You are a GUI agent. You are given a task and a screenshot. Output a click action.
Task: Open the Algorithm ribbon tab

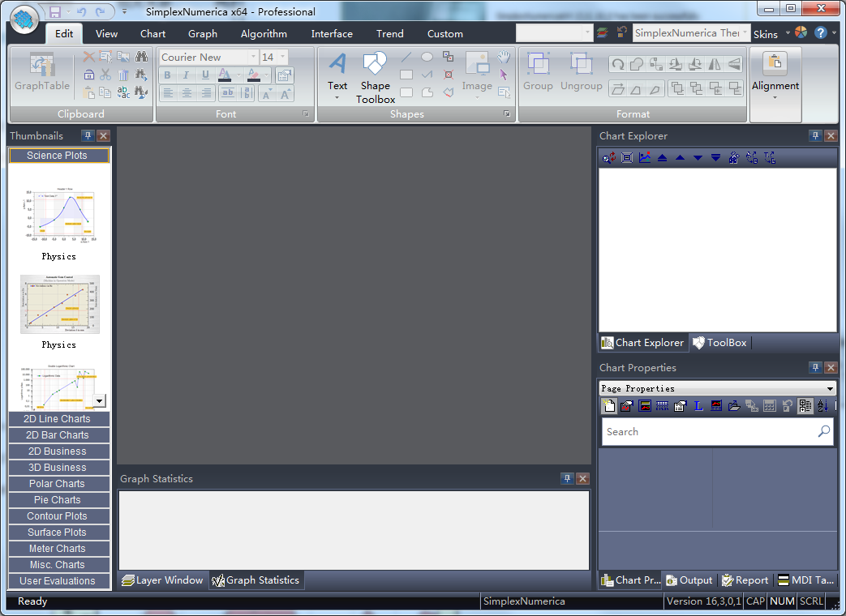click(264, 33)
